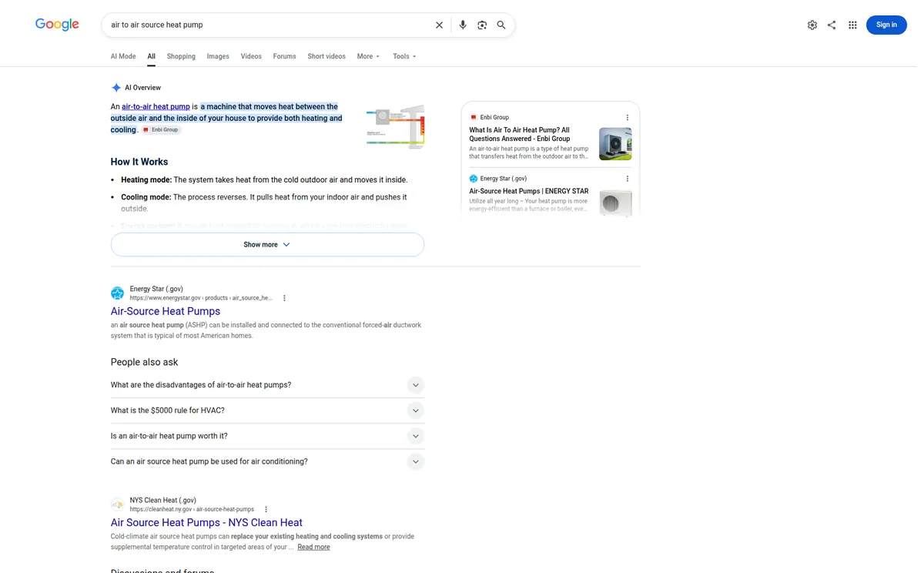924x573 pixels.
Task: Expand "Is an air-to-air heat pump worth it?"
Action: [x=267, y=436]
